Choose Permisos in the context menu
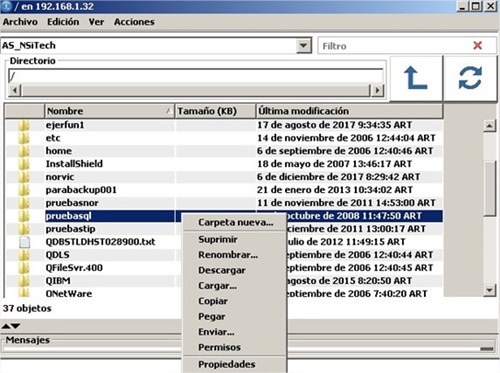The height and width of the screenshot is (373, 500). coord(235,347)
